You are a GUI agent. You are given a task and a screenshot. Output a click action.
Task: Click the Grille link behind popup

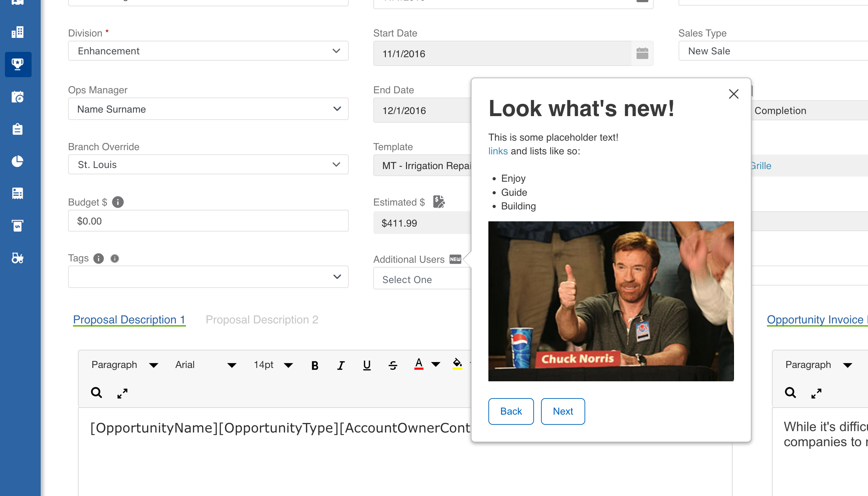tap(761, 166)
